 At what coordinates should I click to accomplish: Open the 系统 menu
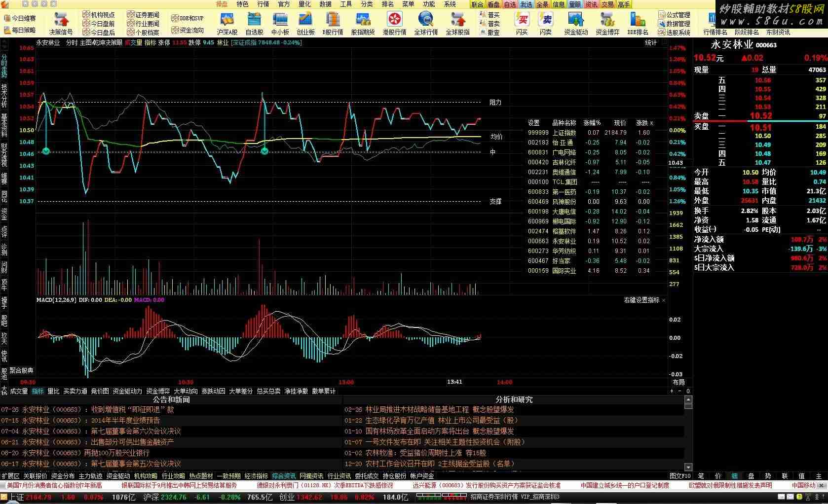(450, 4)
